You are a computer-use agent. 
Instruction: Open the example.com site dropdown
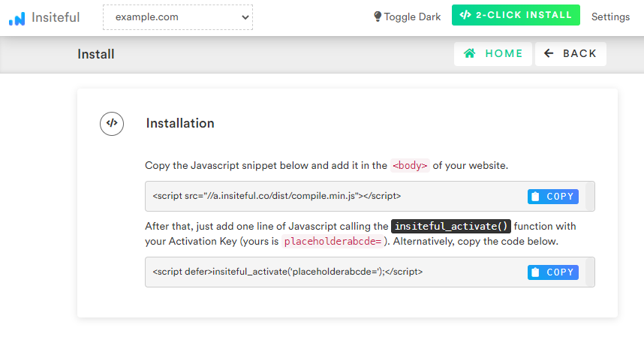point(178,17)
